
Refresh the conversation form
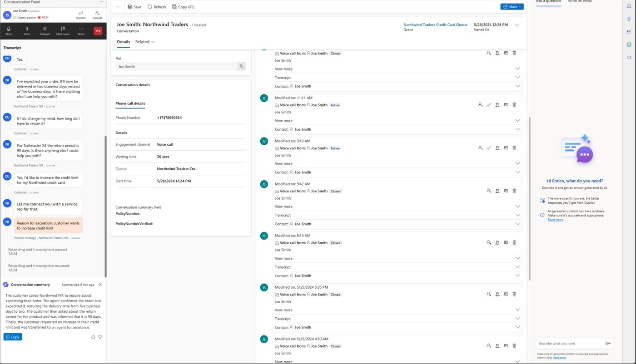[x=157, y=7]
